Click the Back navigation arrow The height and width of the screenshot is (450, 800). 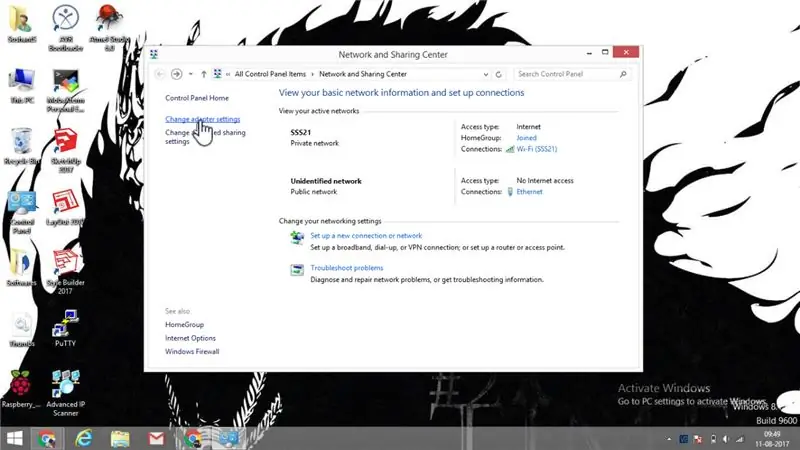[x=160, y=74]
